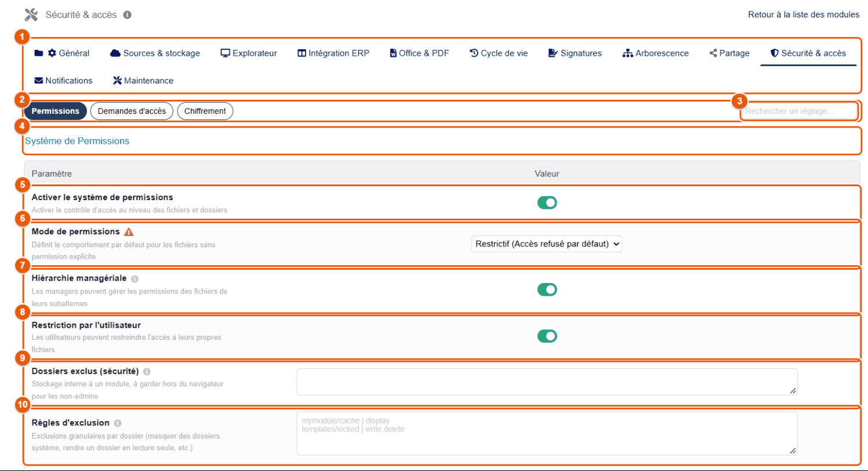This screenshot has height=471, width=868.
Task: Click the monitor icon of Explorateur
Action: [x=226, y=53]
